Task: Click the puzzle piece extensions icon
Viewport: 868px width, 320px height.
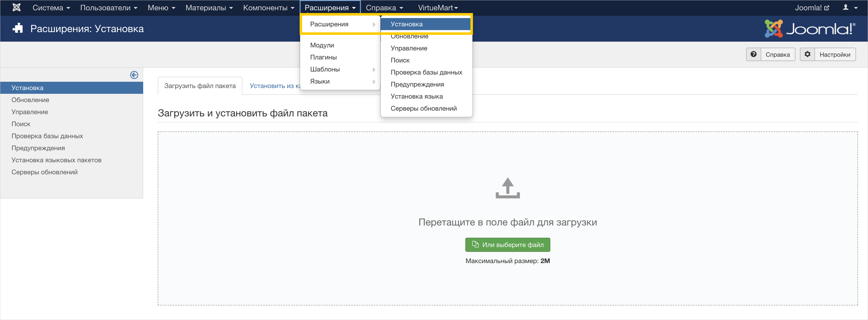Action: [x=18, y=28]
